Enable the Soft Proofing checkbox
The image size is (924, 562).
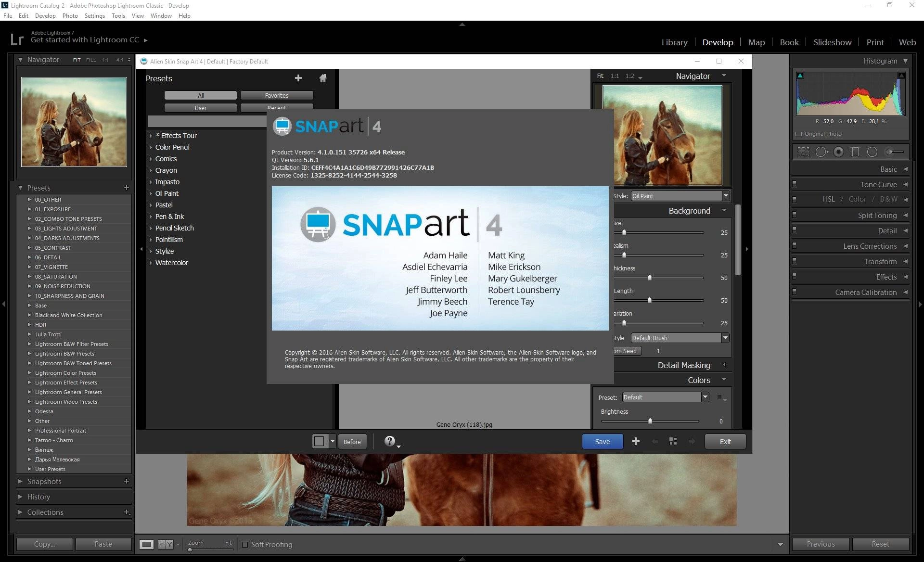click(x=244, y=544)
